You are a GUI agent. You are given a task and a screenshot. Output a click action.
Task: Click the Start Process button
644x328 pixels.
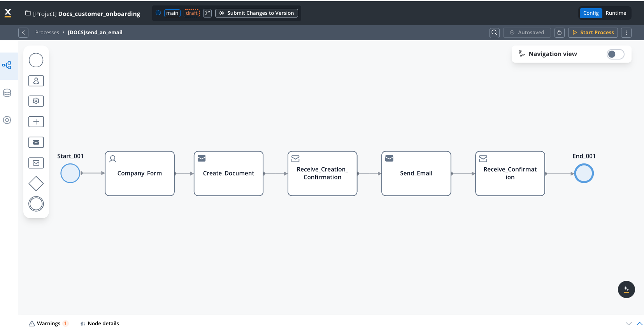click(x=593, y=33)
